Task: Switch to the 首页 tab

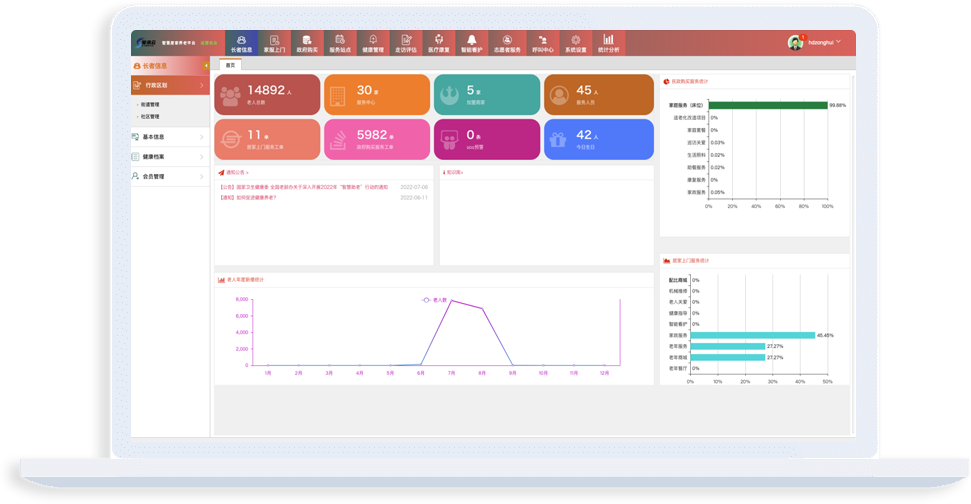Action: point(230,65)
